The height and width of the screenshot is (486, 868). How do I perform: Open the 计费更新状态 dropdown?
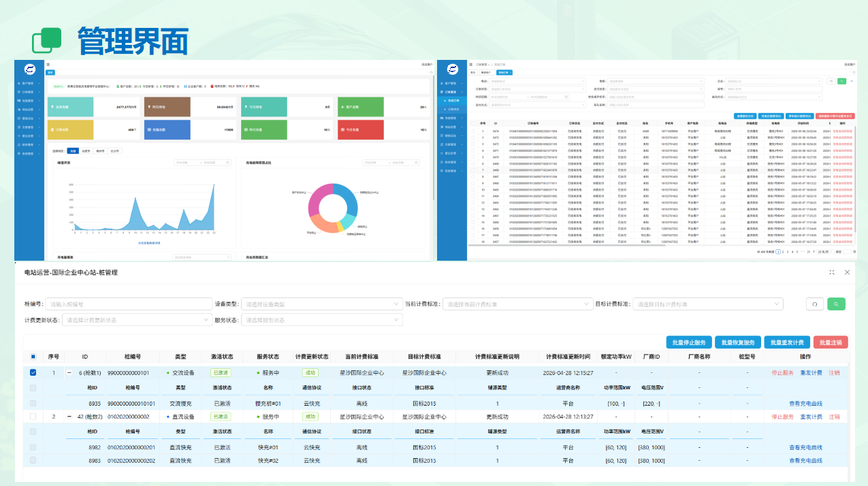click(x=138, y=320)
